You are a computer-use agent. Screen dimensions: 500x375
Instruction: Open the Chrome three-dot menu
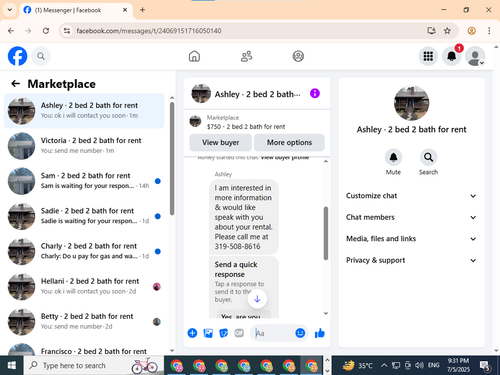pos(489,31)
